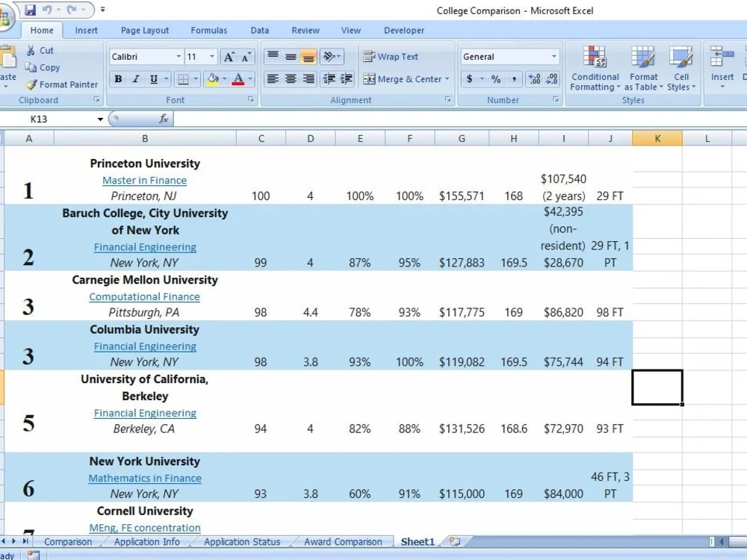Screen dimensions: 747x560
Task: Open the Master in Finance link
Action: [x=144, y=181]
